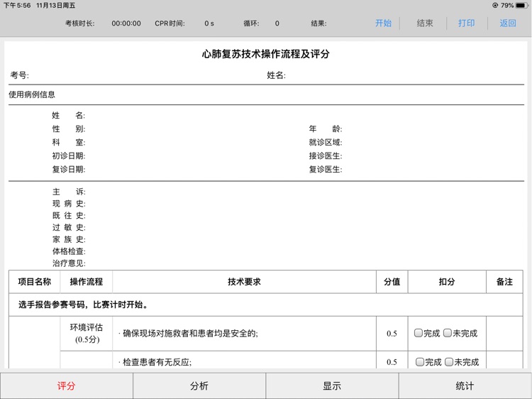This screenshot has height=399, width=532.
Task: Tap the 姓名 field beside 考号
Action: pos(276,75)
